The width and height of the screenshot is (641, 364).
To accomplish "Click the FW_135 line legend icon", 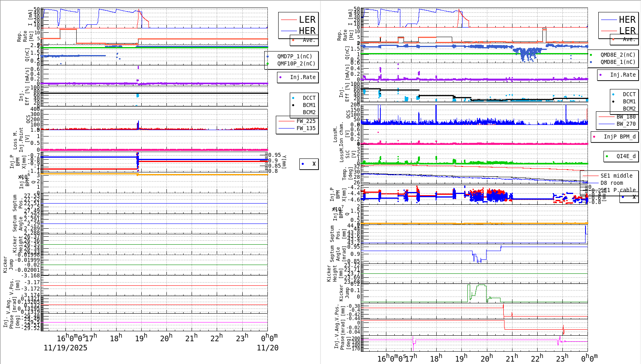I will [287, 128].
